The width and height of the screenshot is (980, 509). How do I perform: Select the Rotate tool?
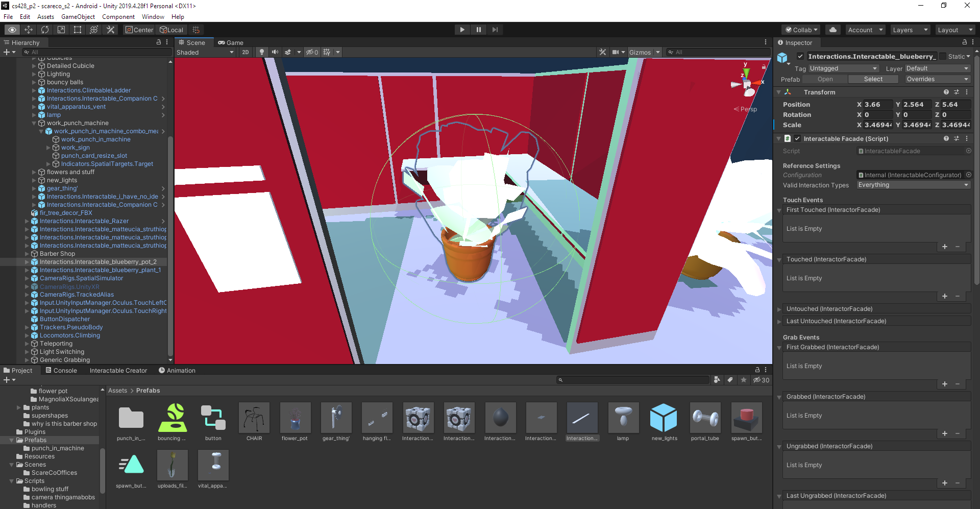click(x=45, y=30)
